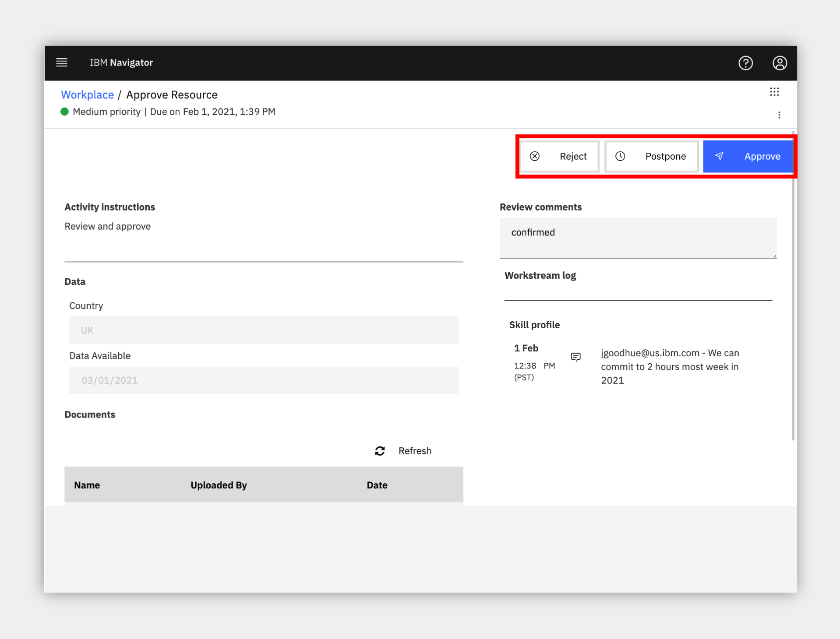Screen dimensions: 840x639
Task: Go back to the Workplace breadcrumb link
Action: [x=87, y=95]
